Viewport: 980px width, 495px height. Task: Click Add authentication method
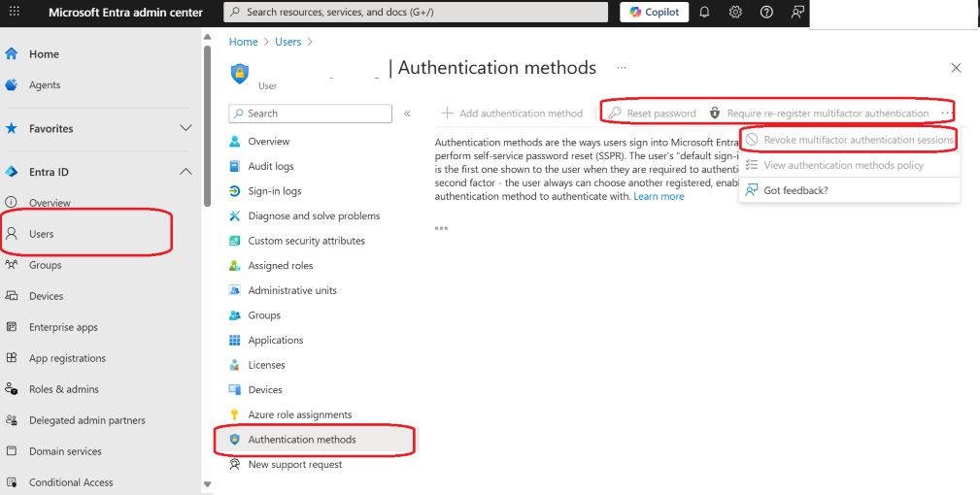pos(512,114)
